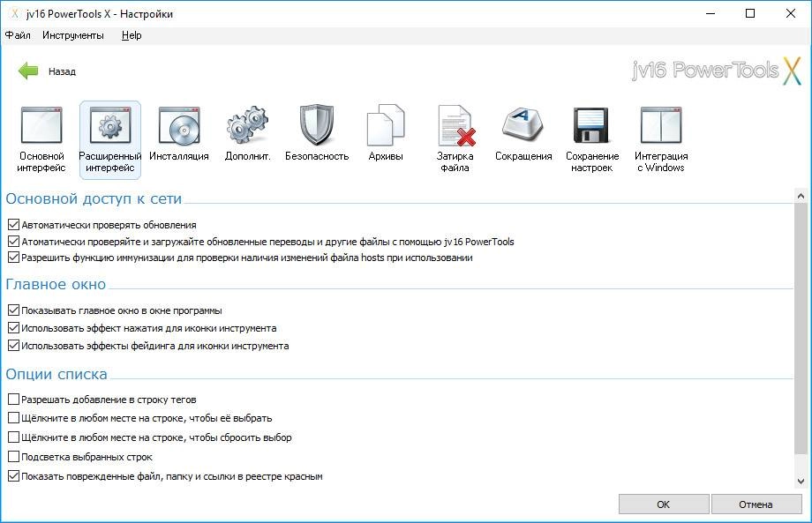
Task: Go back with the green arrow icon
Action: click(x=28, y=71)
